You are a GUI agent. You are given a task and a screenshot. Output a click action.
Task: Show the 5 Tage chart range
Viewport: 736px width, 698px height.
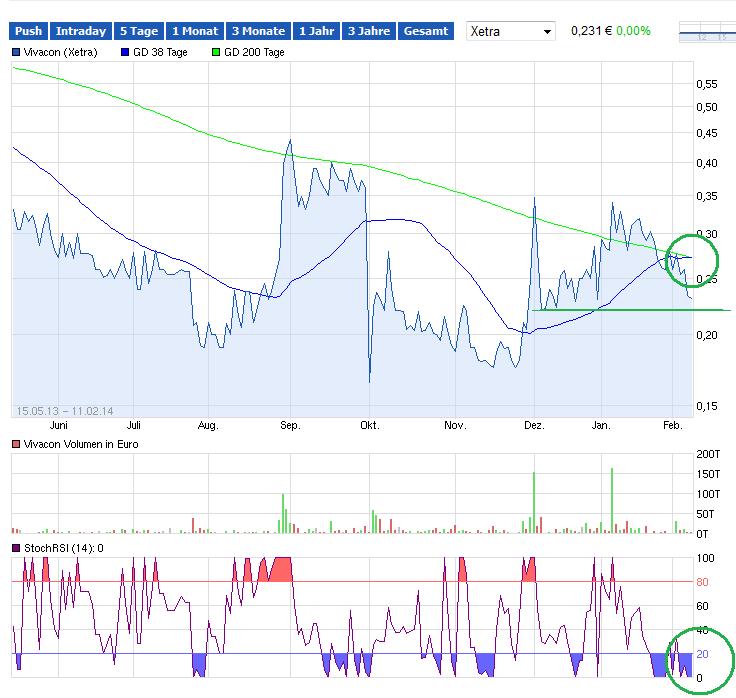(x=139, y=31)
